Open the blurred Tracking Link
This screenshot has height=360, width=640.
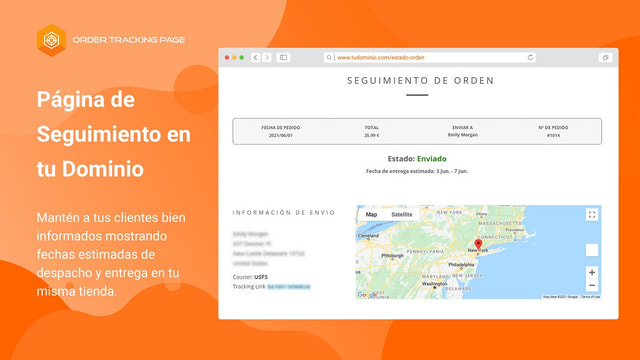(x=289, y=287)
